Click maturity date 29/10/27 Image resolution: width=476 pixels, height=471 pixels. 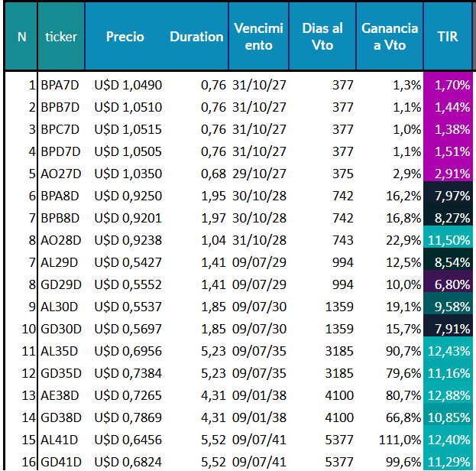[x=259, y=174]
